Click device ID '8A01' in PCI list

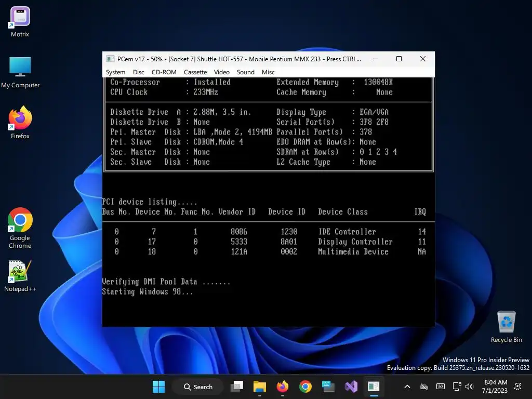[289, 242]
